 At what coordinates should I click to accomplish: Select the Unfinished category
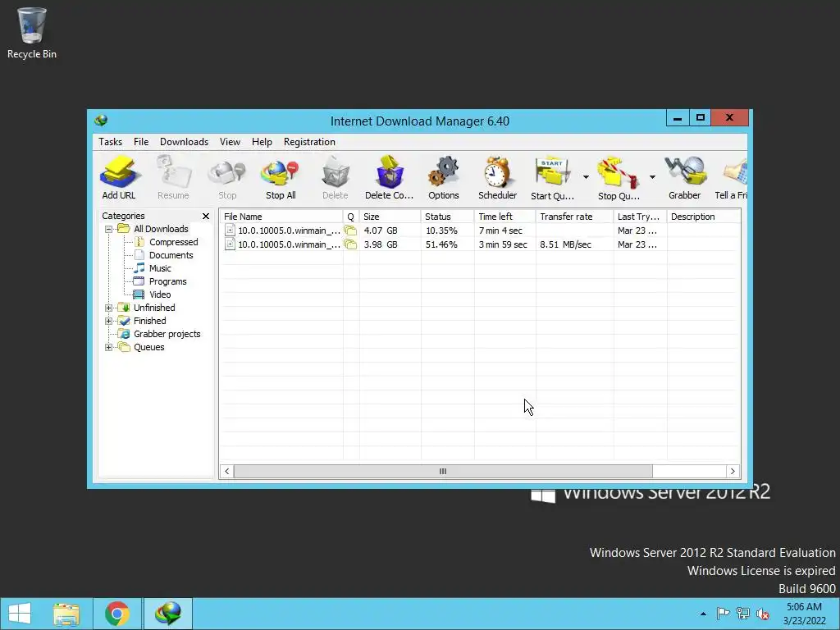coord(154,308)
